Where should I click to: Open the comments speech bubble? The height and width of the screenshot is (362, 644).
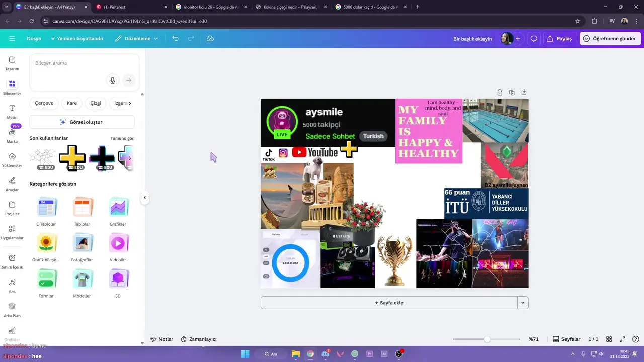(534, 39)
